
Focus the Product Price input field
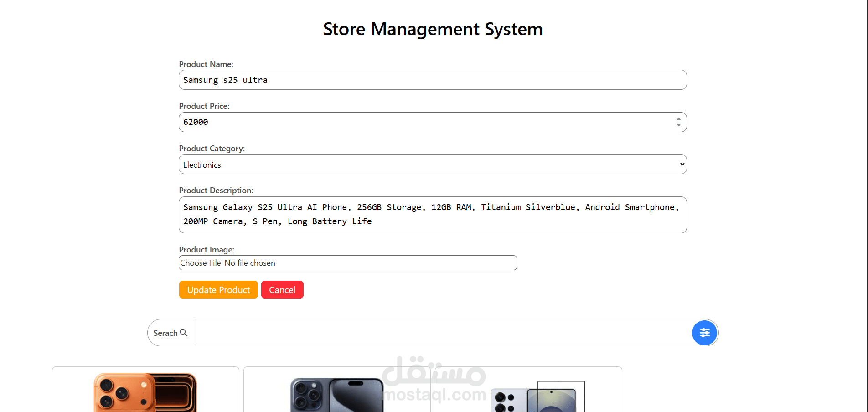pos(433,122)
